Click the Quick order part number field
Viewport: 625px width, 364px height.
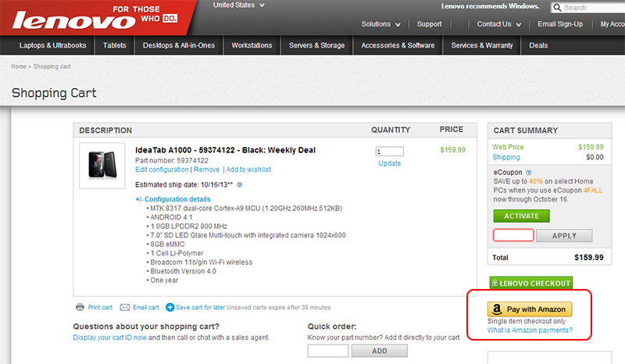[x=328, y=351]
